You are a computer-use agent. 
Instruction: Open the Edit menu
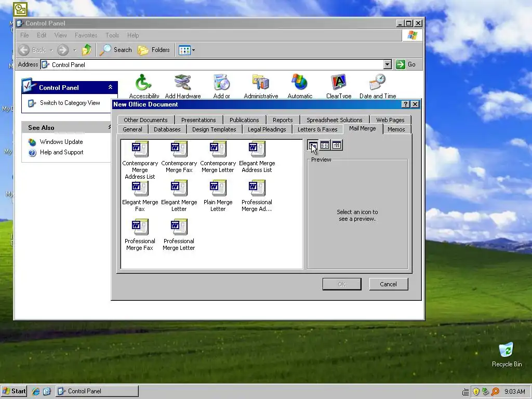click(42, 35)
